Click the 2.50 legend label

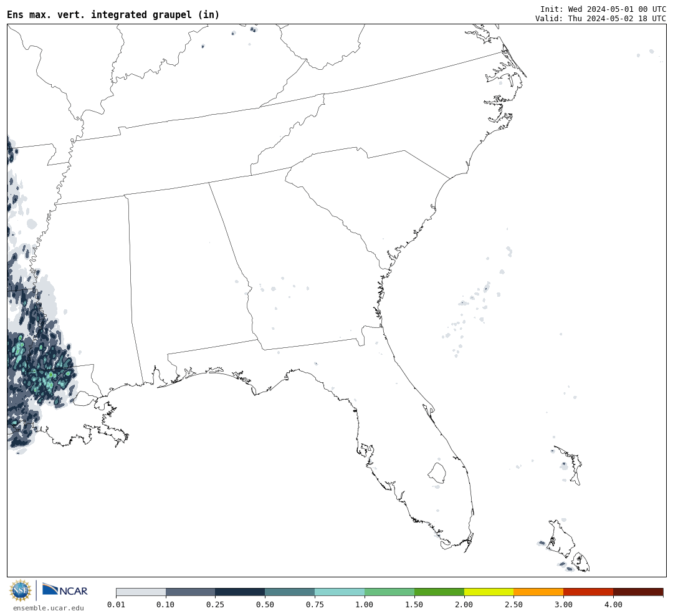click(x=513, y=604)
